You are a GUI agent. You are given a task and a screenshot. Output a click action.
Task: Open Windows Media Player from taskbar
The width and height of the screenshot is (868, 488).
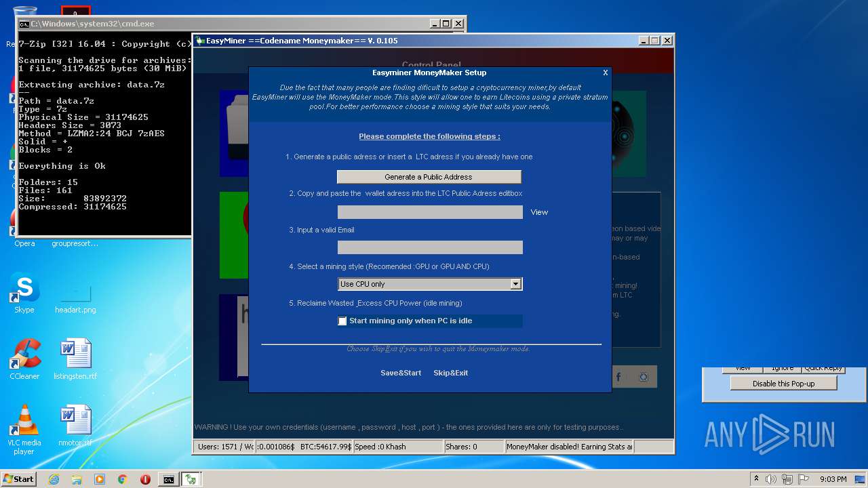pos(100,479)
